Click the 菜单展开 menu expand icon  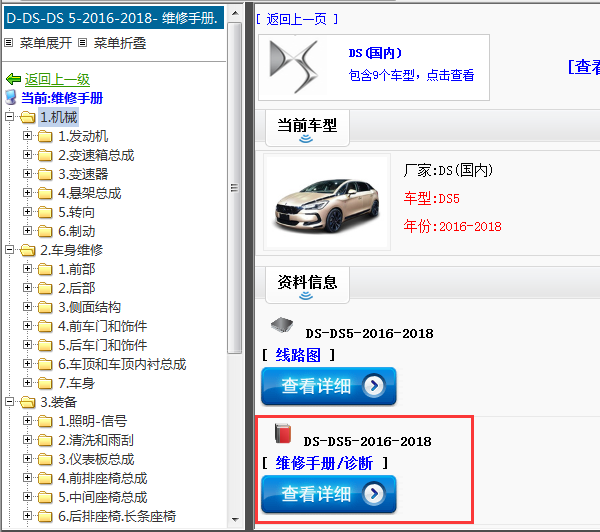pos(9,42)
